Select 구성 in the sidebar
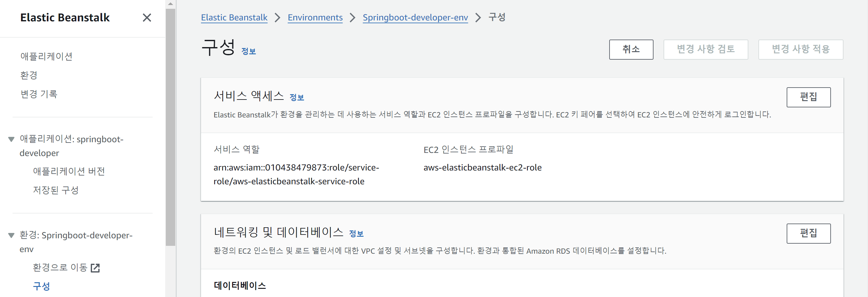868x297 pixels. pos(41,286)
